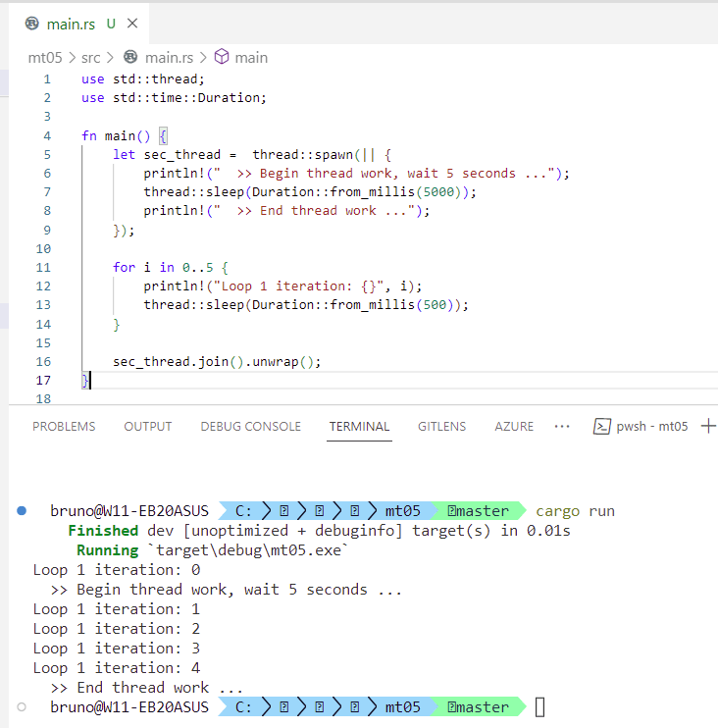Click terminal '>> Begin thread work' output
Image resolution: width=718 pixels, height=728 pixels.
click(x=226, y=590)
